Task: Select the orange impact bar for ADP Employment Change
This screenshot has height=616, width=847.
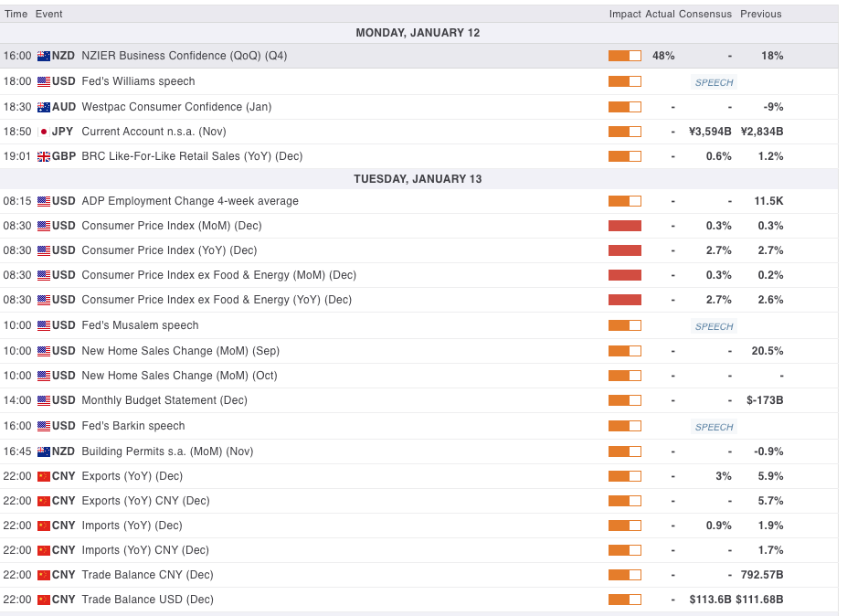Action: (624, 201)
